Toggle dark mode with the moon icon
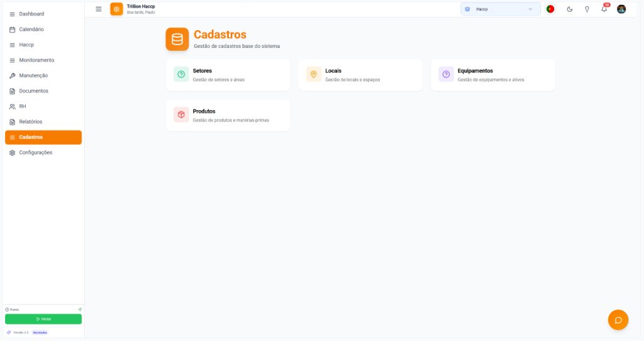The height and width of the screenshot is (341, 644). pyautogui.click(x=570, y=9)
